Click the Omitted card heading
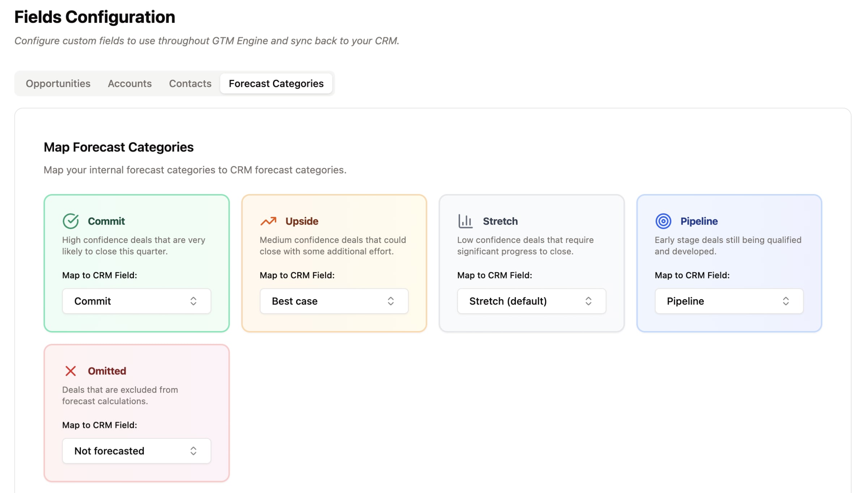868x493 pixels. click(107, 371)
